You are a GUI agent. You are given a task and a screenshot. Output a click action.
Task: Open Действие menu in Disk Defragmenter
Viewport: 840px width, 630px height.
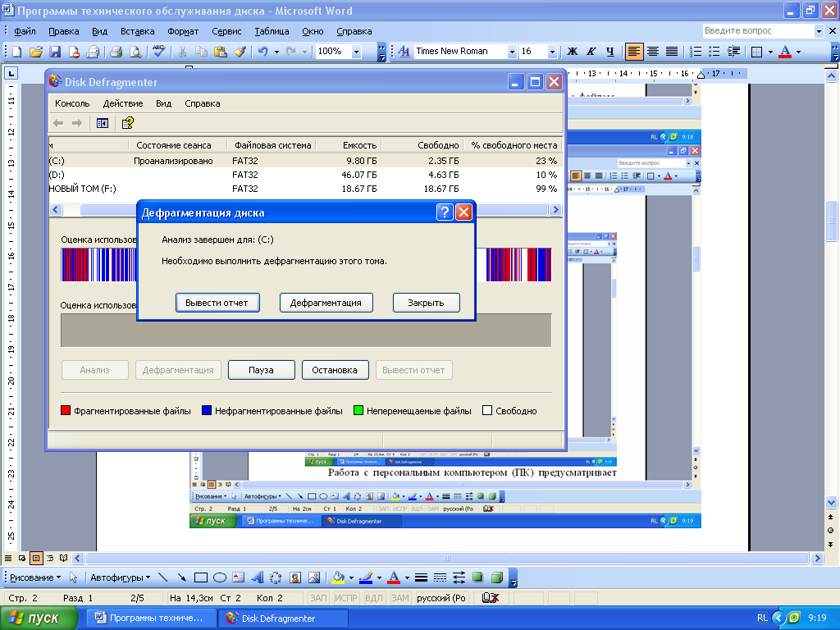point(123,103)
